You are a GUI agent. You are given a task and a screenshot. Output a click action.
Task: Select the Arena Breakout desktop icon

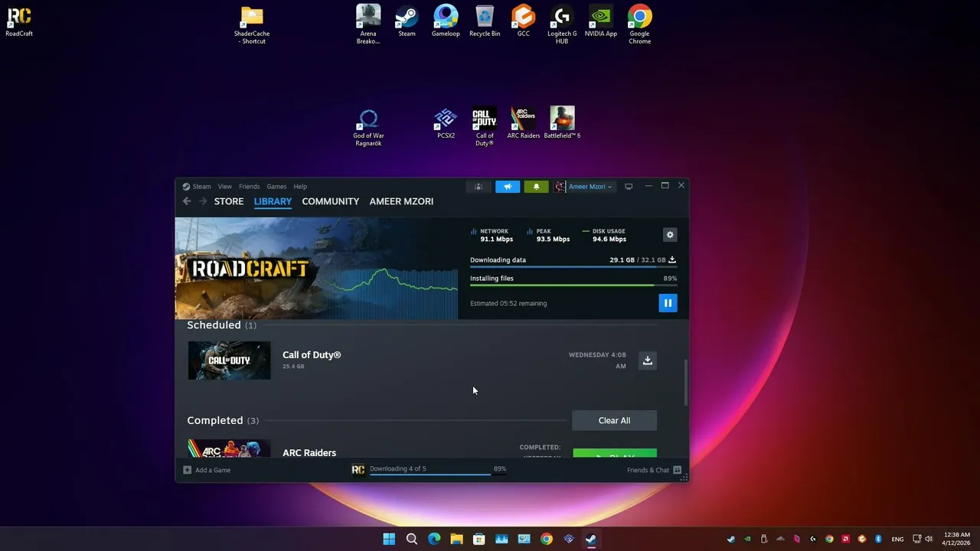368,25
